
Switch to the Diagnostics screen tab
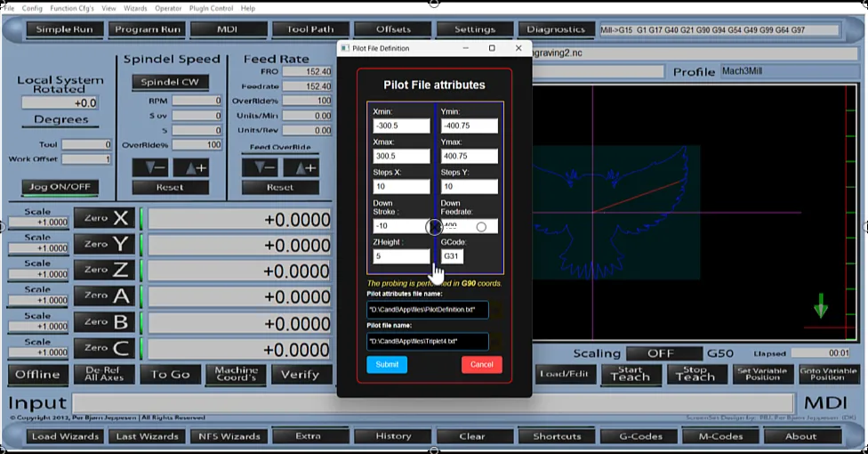pos(557,29)
